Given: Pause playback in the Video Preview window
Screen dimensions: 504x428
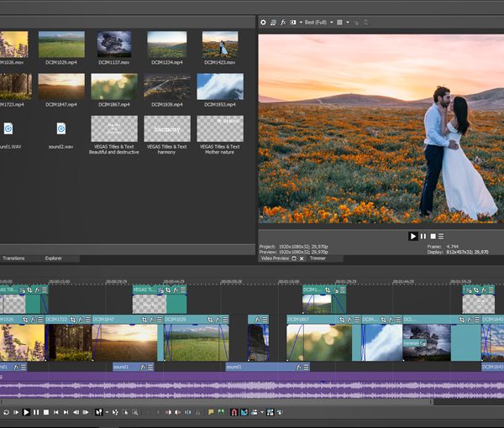Looking at the screenshot, I should (423, 237).
